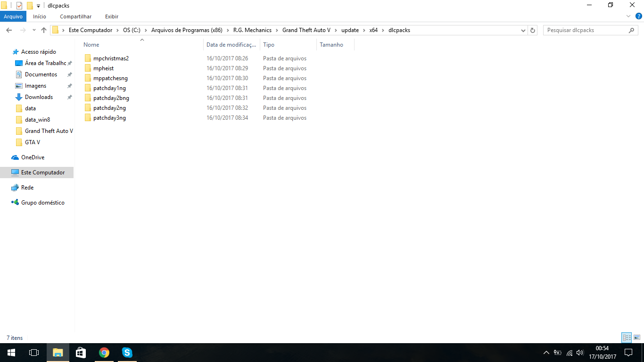Select 'Grupo doméstico' in the navigation pane
The image size is (644, 362).
43,203
